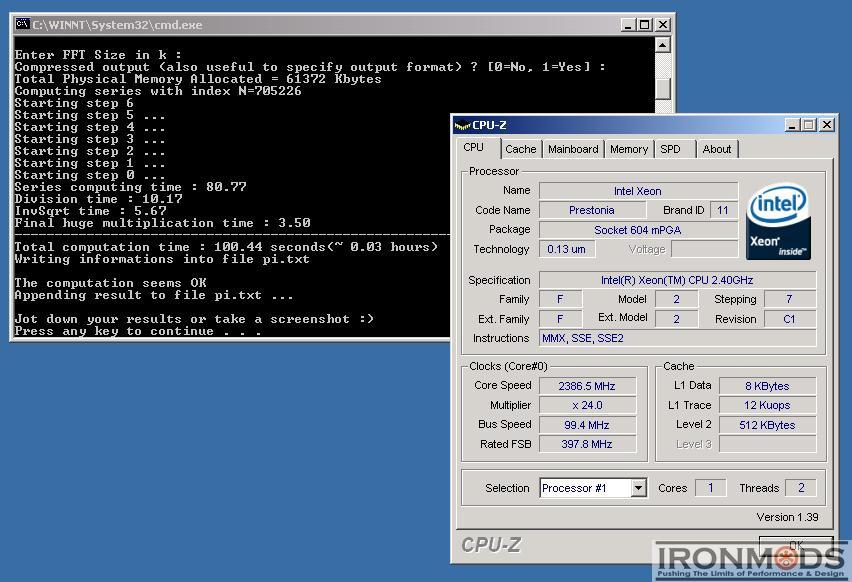This screenshot has width=852, height=582.
Task: Click 'Press any key to continue' line
Action: [x=137, y=331]
